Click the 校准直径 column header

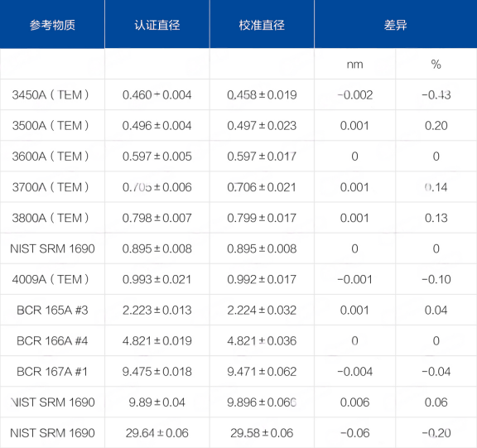[262, 25]
